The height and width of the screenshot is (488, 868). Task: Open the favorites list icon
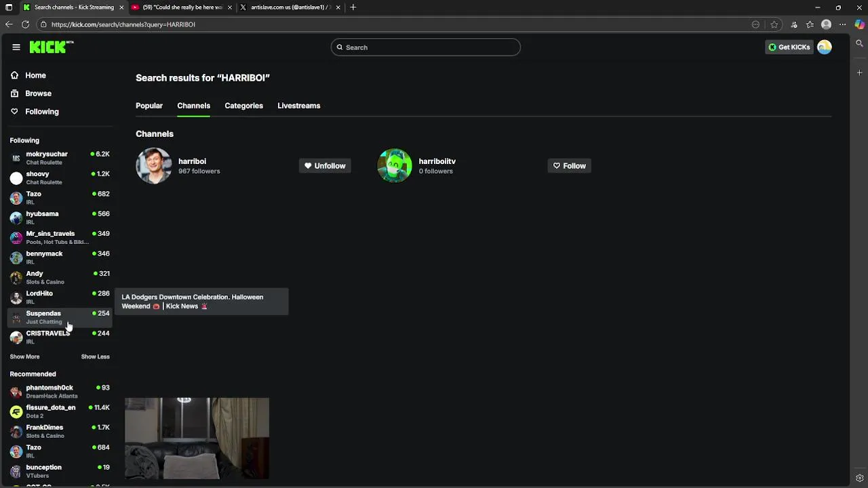(810, 24)
